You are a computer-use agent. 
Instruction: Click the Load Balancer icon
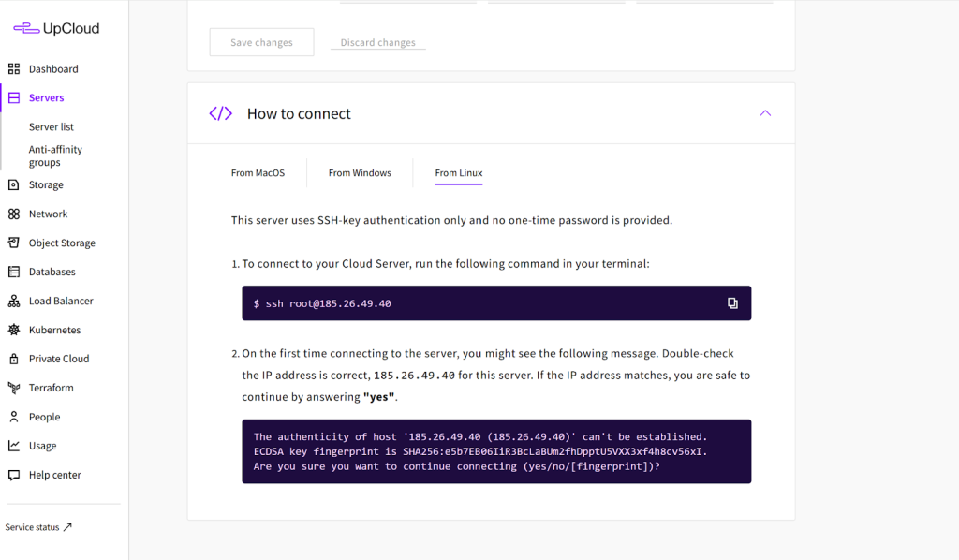tap(14, 301)
